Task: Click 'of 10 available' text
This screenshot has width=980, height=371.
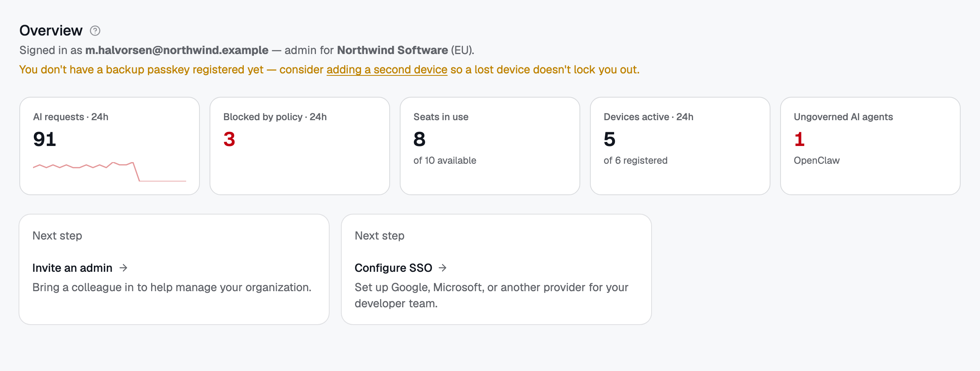Action: point(445,160)
